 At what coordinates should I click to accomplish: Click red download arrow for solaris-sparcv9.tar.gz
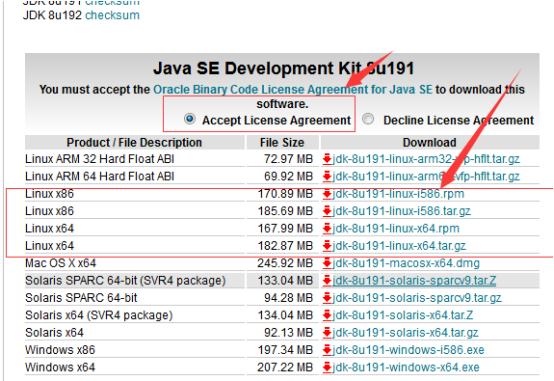click(x=327, y=298)
